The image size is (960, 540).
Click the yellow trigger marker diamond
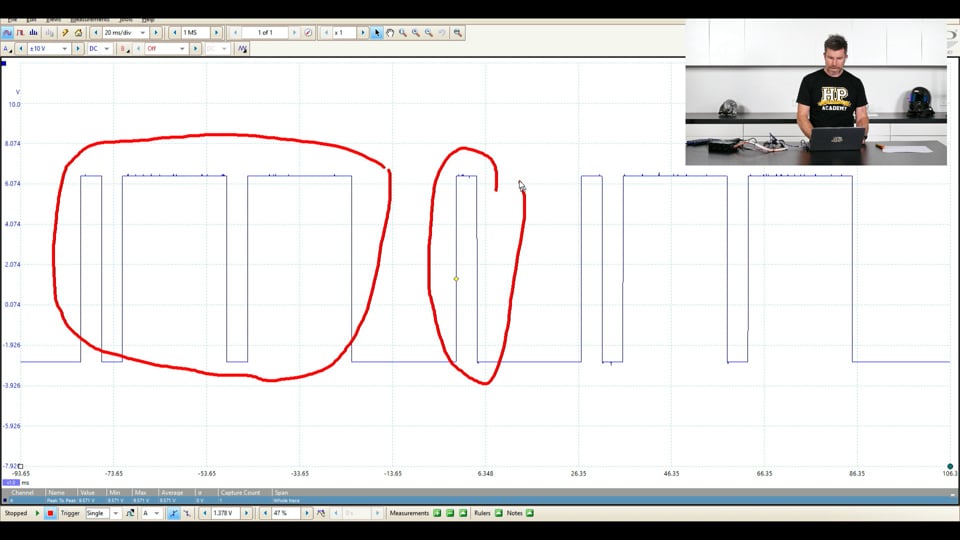[x=456, y=279]
